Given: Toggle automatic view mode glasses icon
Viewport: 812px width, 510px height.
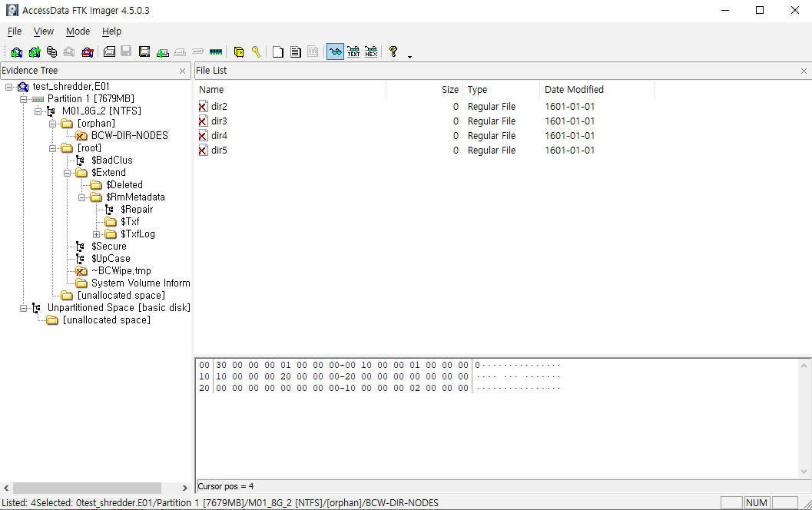Looking at the screenshot, I should click(x=335, y=51).
